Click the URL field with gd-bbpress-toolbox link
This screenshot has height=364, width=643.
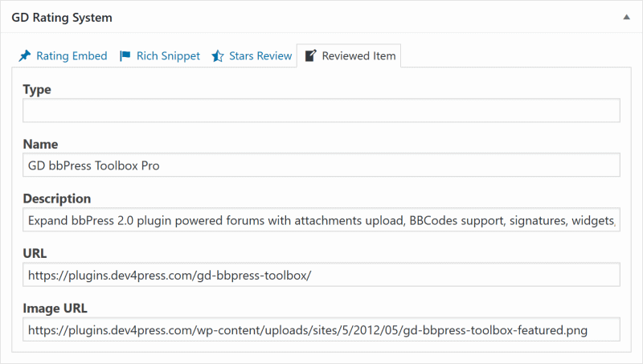321,275
